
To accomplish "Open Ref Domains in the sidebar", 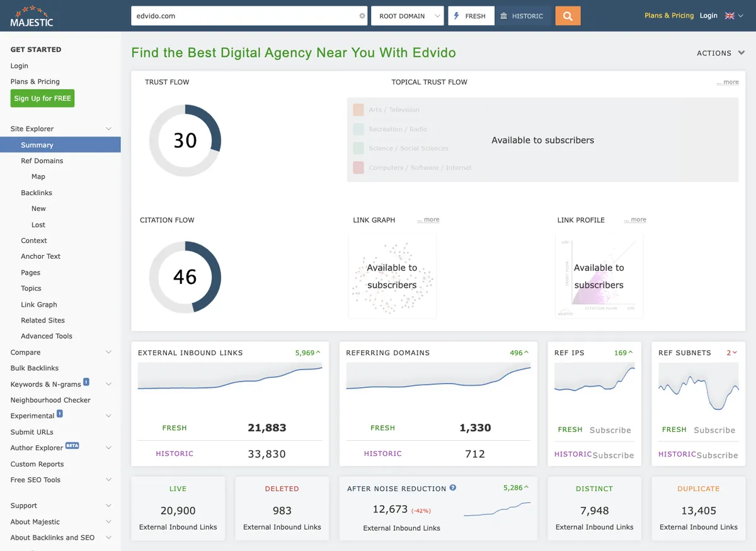I will click(42, 161).
